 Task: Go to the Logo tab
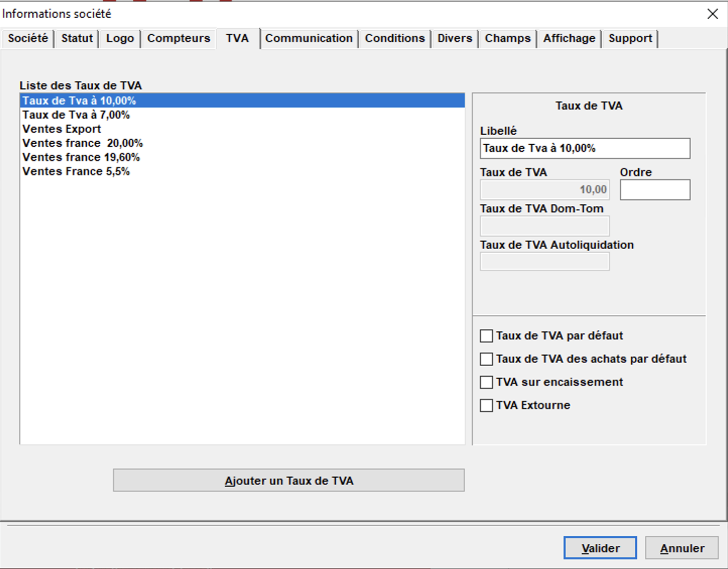coord(120,38)
